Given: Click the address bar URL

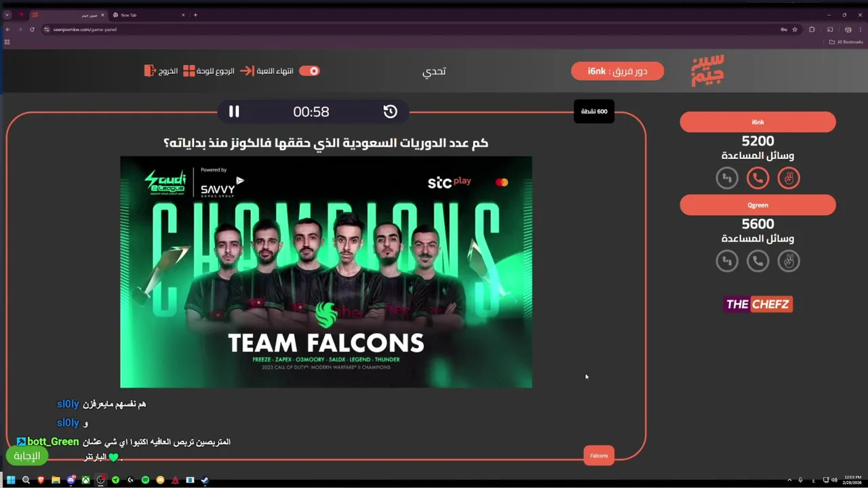Looking at the screenshot, I should coord(85,29).
